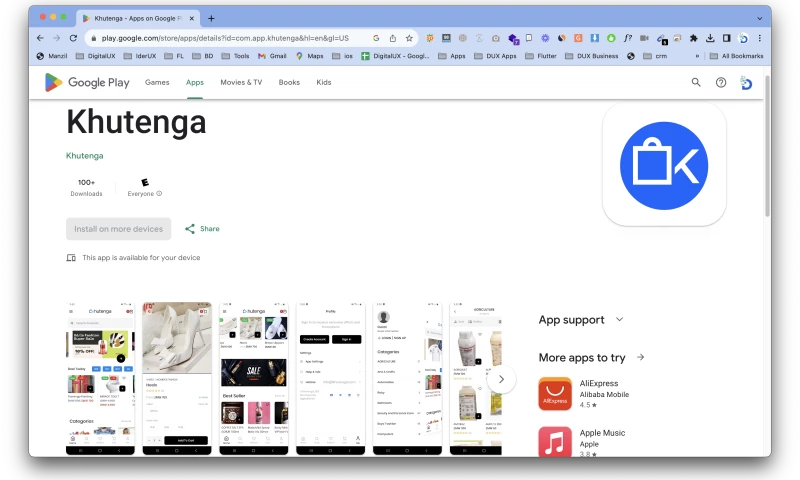Image resolution: width=800 pixels, height=480 pixels.
Task: Open the crm bookmarks folder
Action: [x=655, y=56]
